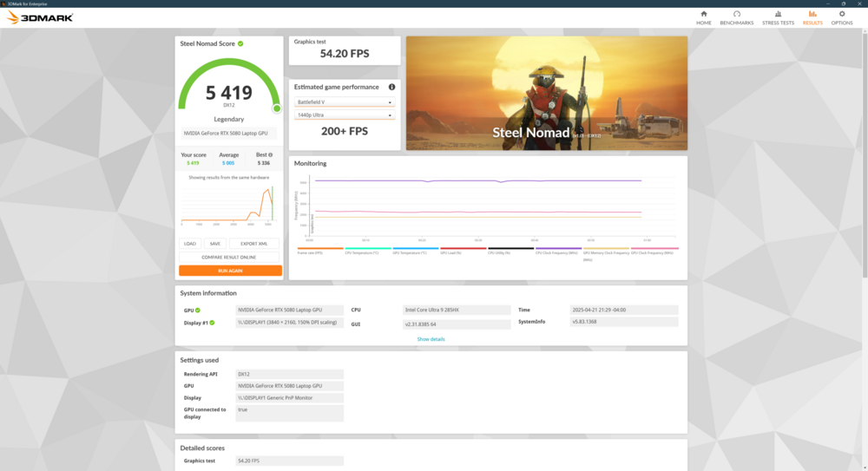Click the Show details link
Screen dimensions: 868x471
coord(431,339)
